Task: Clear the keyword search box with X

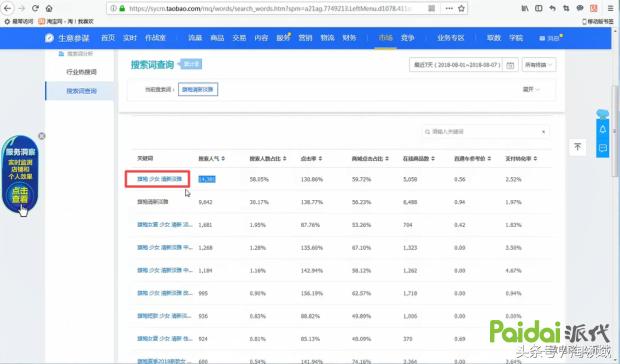Action: click(x=543, y=132)
